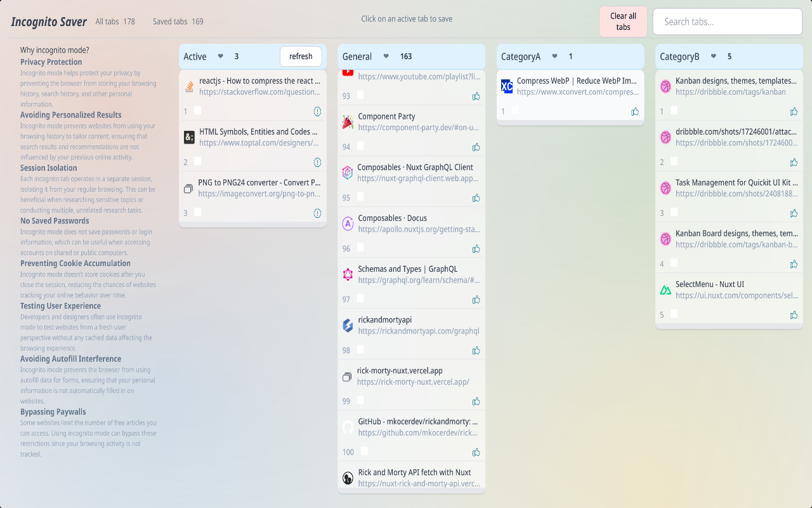Switch to the Saved tabs view
Screen dimensions: 812x508
(x=171, y=21)
